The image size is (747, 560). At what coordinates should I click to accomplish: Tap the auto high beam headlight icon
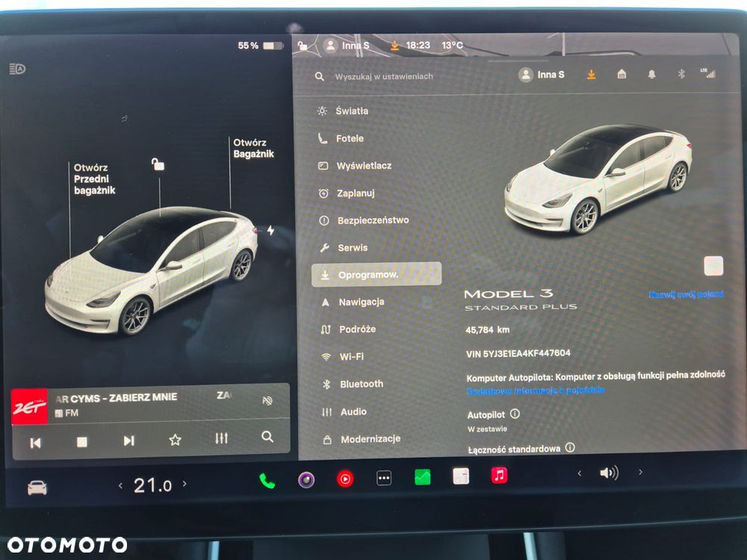tap(17, 69)
